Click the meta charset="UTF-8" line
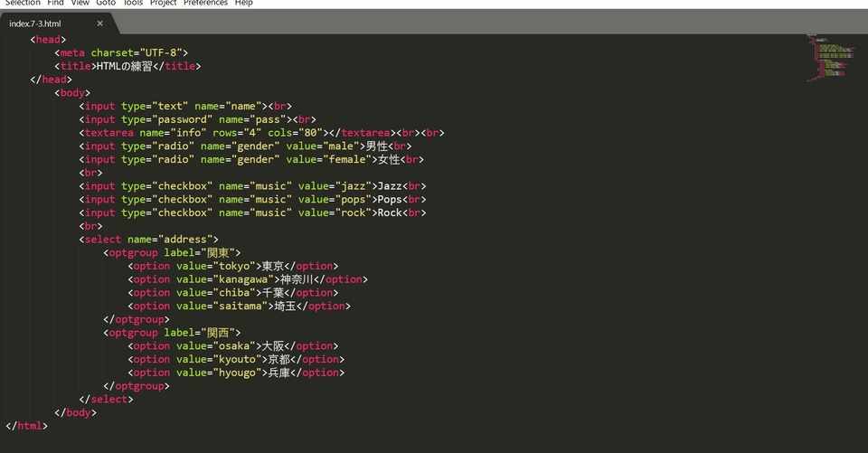 click(121, 52)
